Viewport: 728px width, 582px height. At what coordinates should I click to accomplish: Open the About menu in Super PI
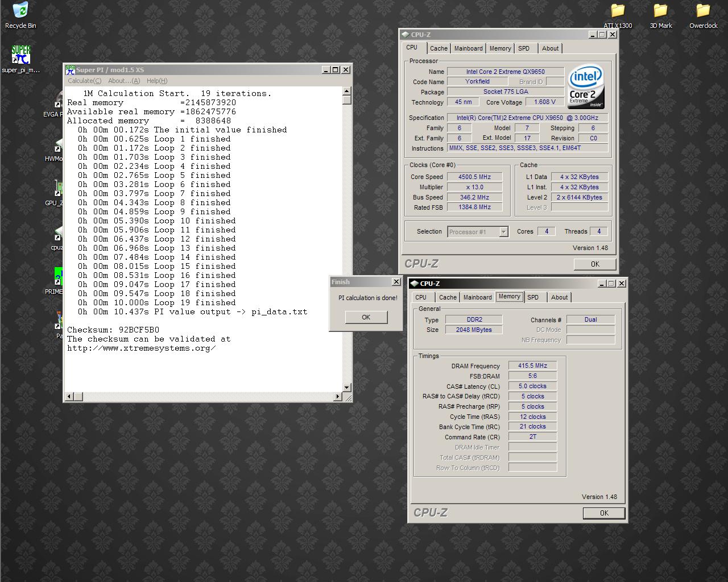(x=123, y=81)
